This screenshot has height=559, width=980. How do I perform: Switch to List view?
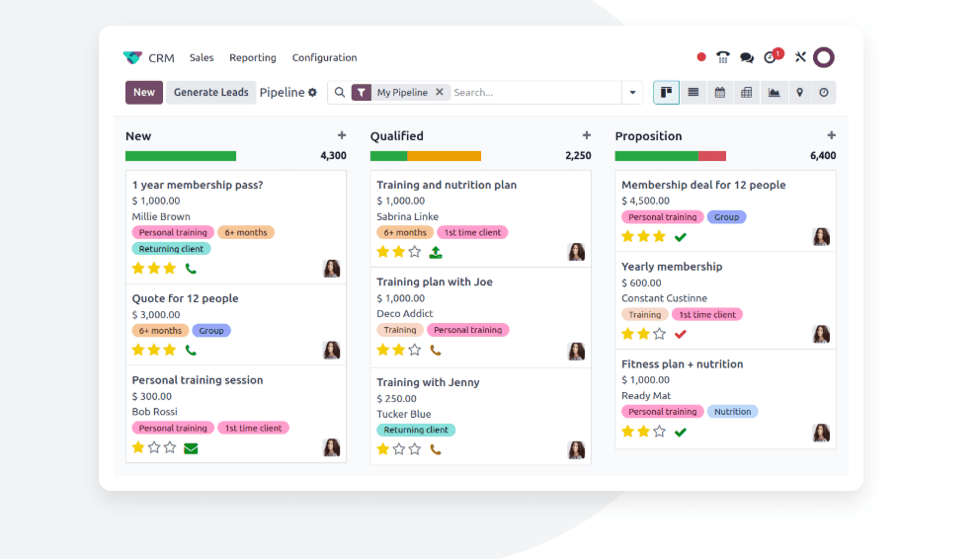coord(694,93)
